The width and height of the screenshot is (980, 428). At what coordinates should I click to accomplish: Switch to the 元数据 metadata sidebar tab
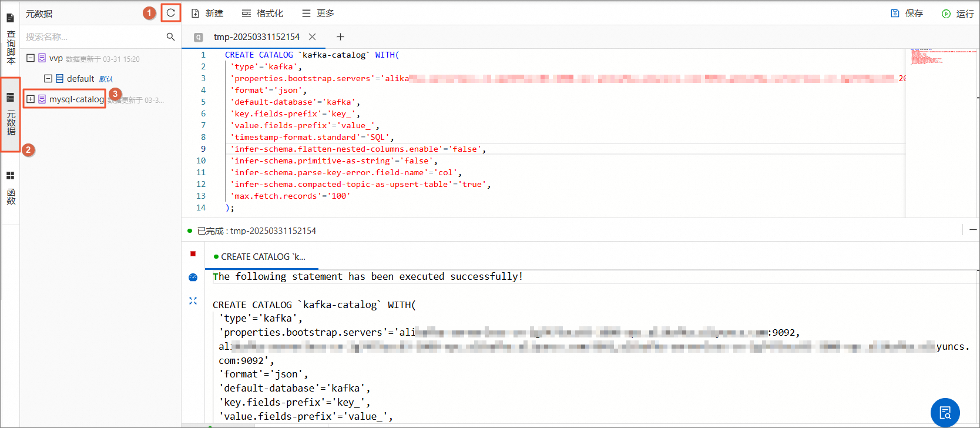click(x=11, y=114)
